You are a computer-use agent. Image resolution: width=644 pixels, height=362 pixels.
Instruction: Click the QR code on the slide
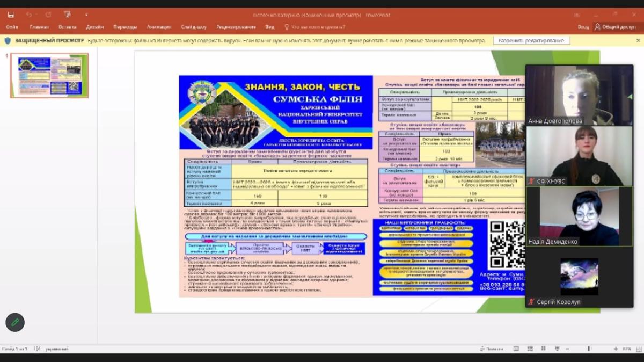(x=507, y=244)
